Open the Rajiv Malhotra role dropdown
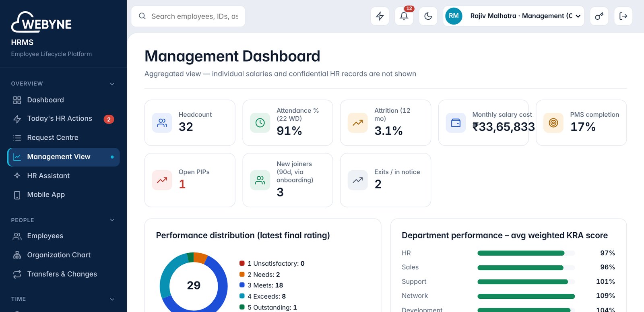644x312 pixels. tap(514, 16)
